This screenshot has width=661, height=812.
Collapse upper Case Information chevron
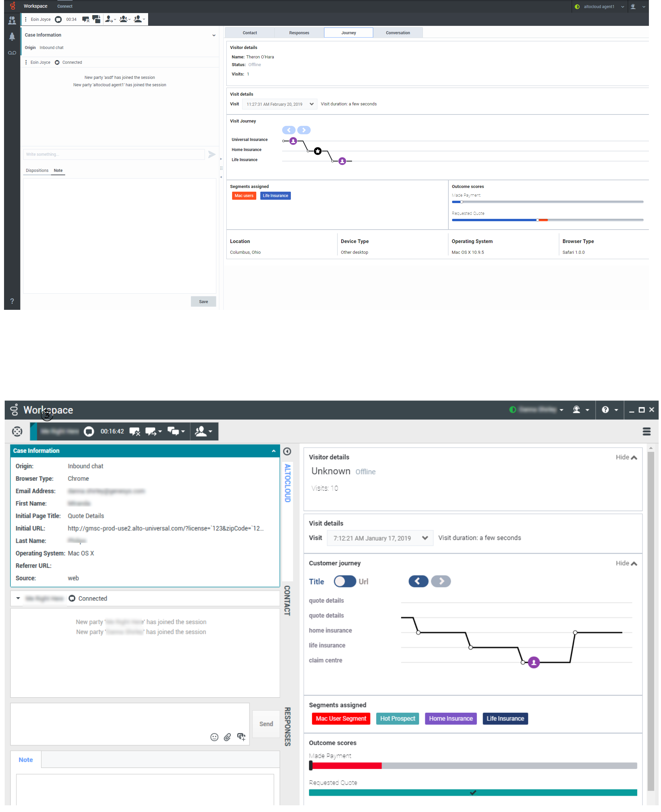(214, 35)
